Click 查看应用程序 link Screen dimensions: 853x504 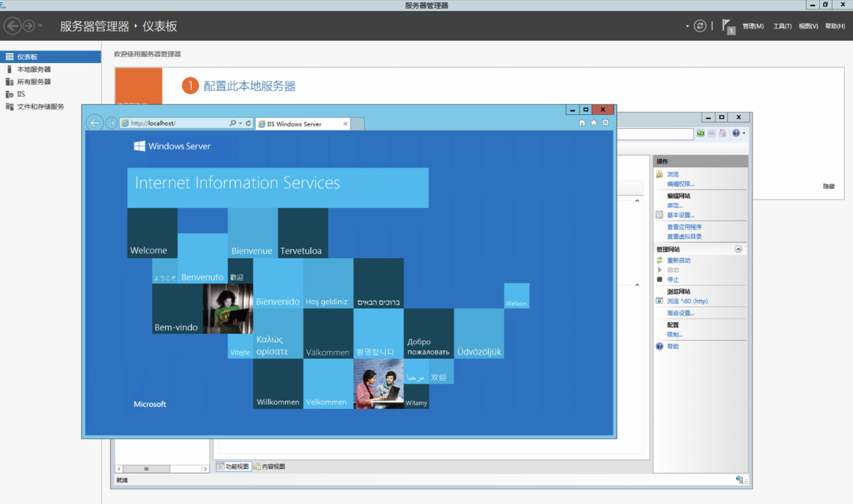pos(685,227)
